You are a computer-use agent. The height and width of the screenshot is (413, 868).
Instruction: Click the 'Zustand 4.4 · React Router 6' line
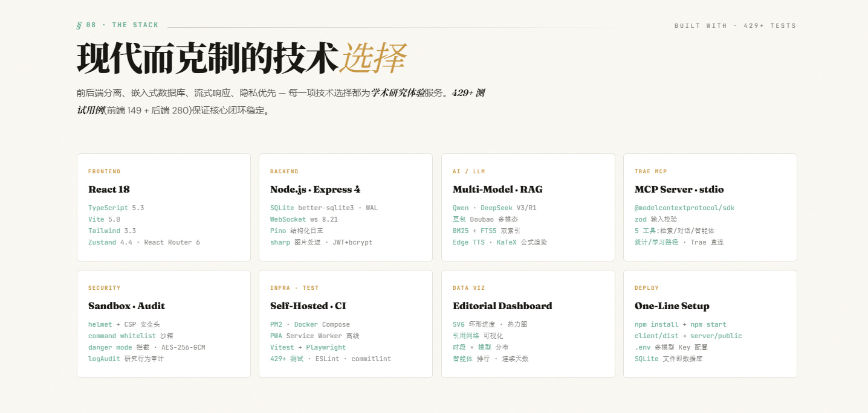[x=144, y=242]
